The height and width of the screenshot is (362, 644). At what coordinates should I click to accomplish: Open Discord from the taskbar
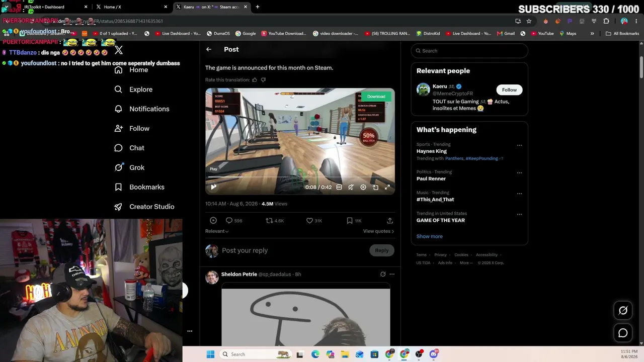click(x=434, y=354)
